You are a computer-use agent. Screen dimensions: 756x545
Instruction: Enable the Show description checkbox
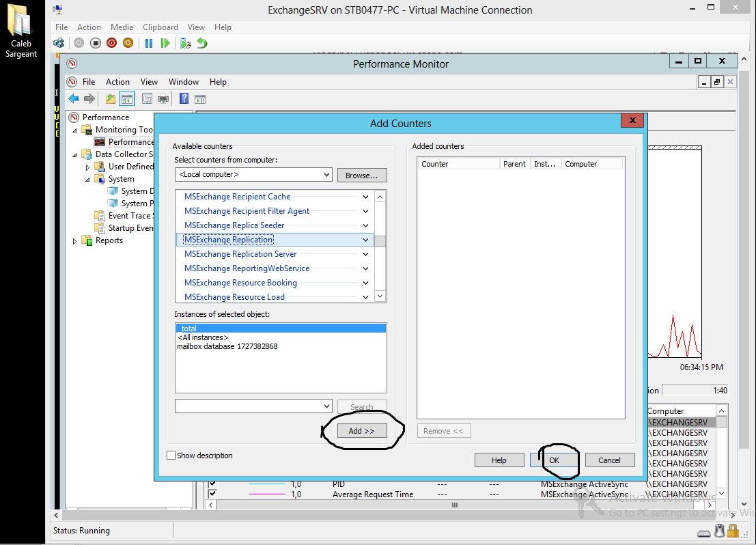[x=171, y=456]
